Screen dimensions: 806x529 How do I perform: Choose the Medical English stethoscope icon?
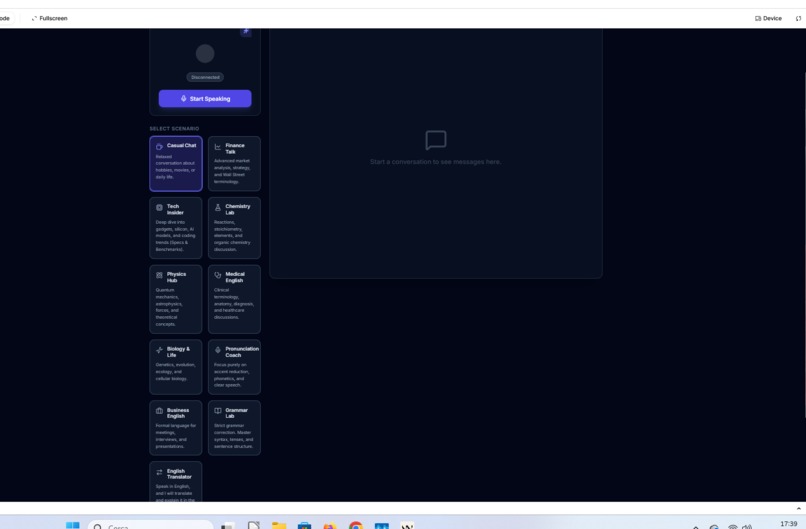[x=217, y=275]
